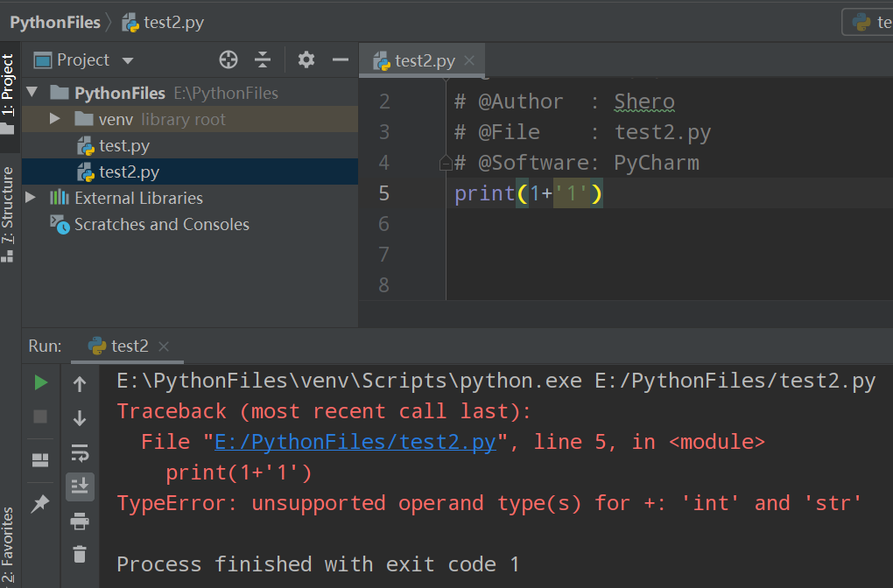Toggle the 1: Project side tool window
This screenshot has width=893, height=588.
coord(8,94)
